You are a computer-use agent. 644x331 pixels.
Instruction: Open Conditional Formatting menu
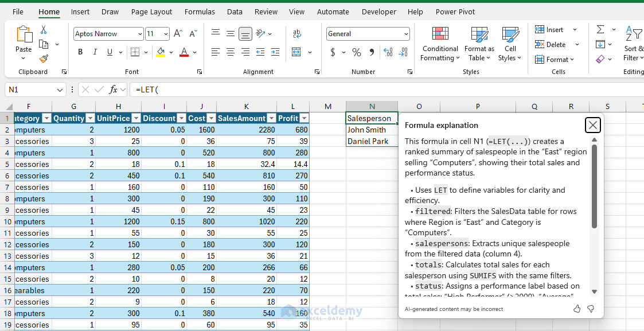[440, 44]
